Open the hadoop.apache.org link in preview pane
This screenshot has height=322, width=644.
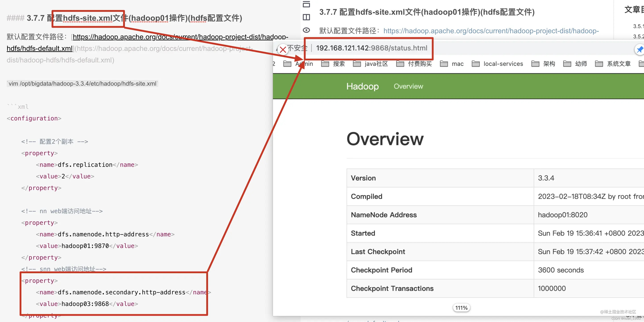tap(491, 31)
